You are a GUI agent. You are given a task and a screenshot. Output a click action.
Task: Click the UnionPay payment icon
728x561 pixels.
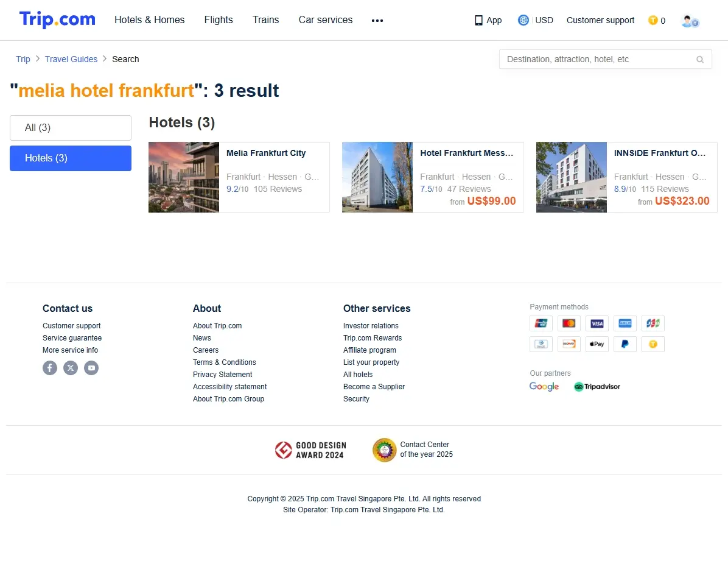(x=541, y=323)
